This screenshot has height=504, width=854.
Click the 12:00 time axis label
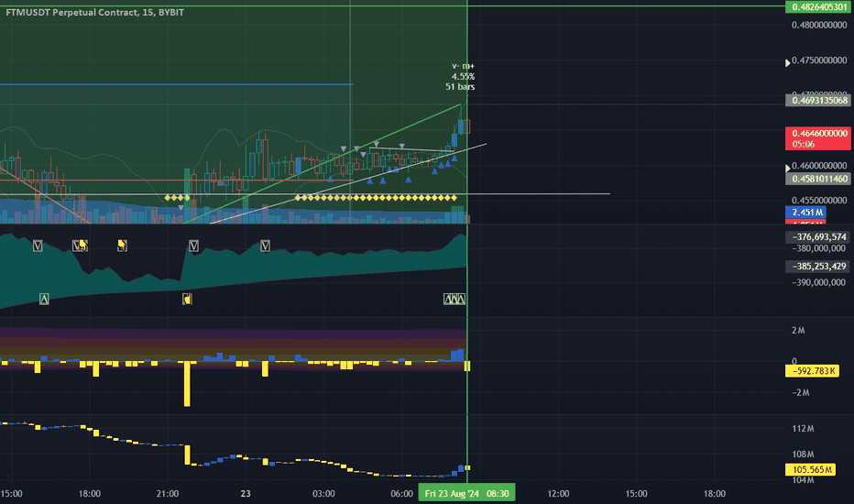pyautogui.click(x=558, y=494)
